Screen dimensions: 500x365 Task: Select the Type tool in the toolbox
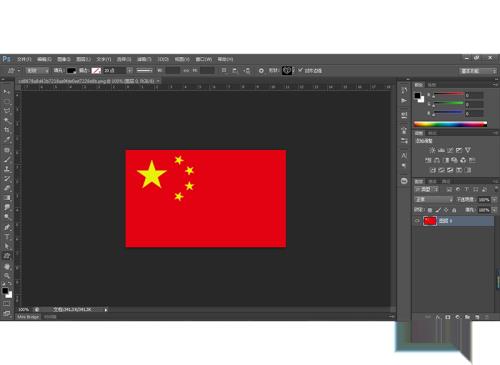pyautogui.click(x=7, y=237)
